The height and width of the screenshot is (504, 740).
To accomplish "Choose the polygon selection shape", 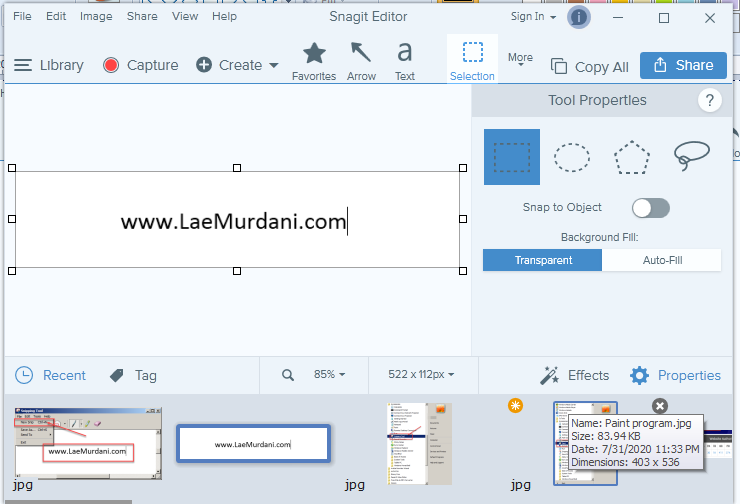I will (632, 157).
